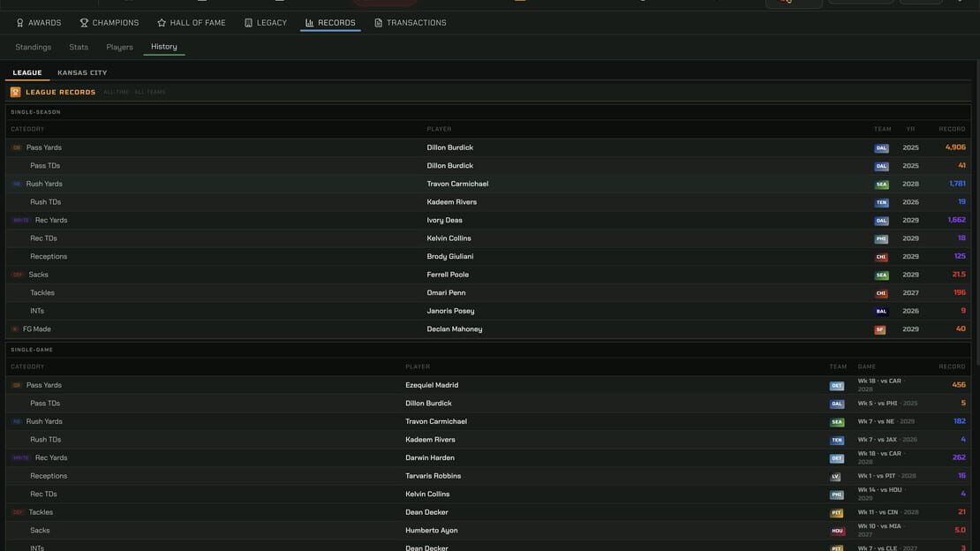Image resolution: width=980 pixels, height=551 pixels.
Task: Click player name Omari Penn
Action: click(x=446, y=292)
